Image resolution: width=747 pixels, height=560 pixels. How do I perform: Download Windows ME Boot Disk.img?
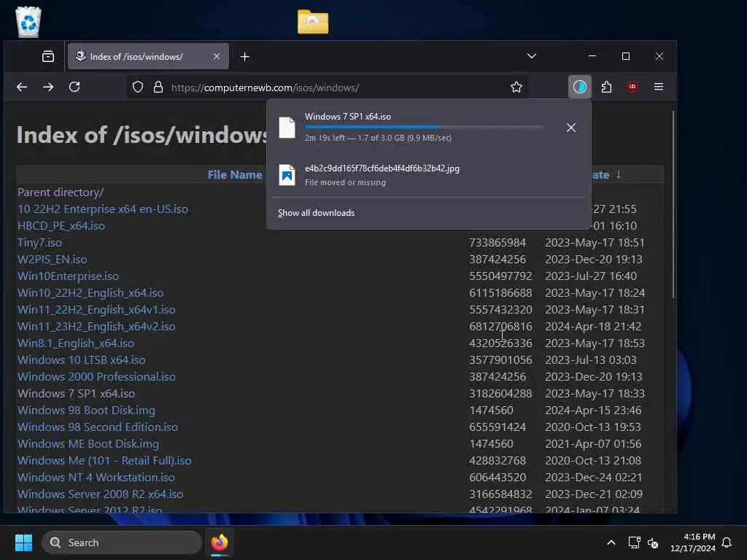point(88,443)
